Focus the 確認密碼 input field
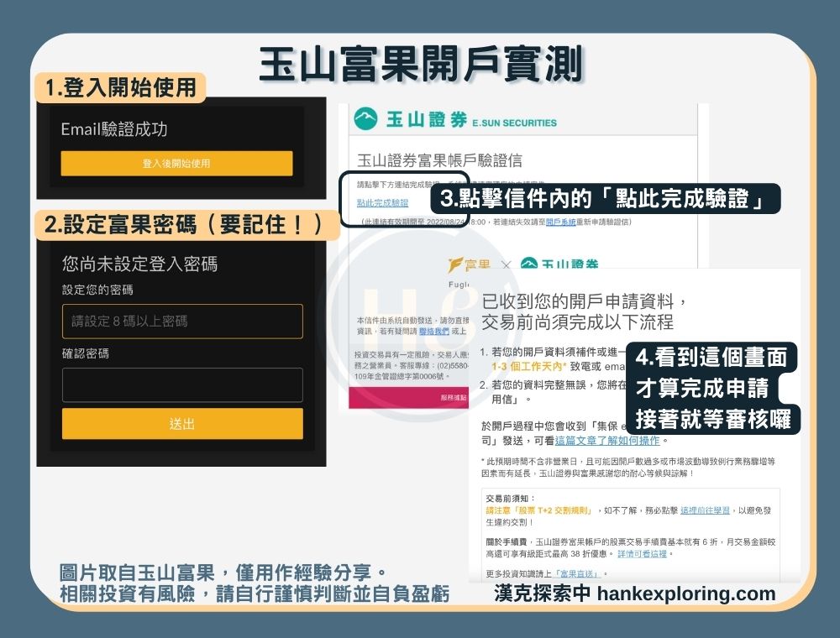This screenshot has height=638, width=840. [x=182, y=384]
